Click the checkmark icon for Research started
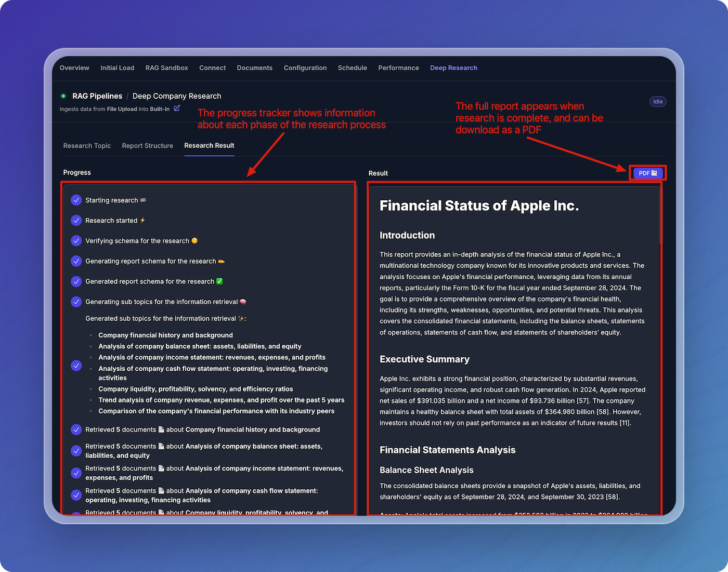 coord(76,220)
